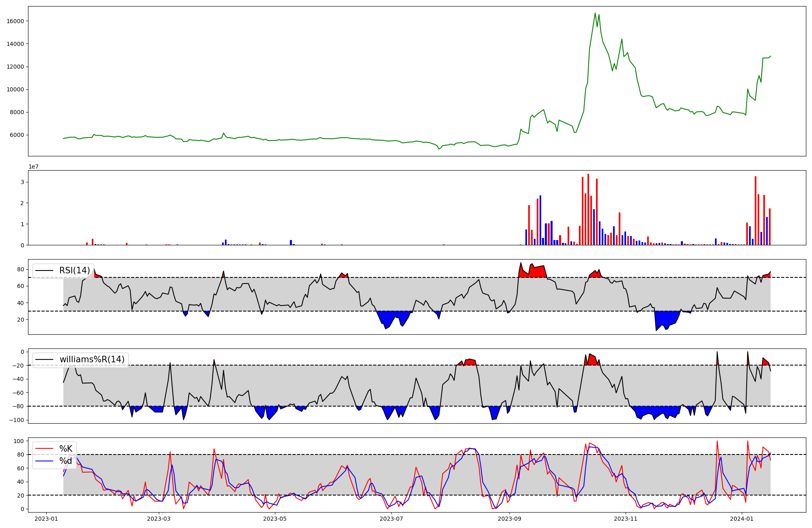Click the 2023-11 x-axis date label

[x=626, y=519]
